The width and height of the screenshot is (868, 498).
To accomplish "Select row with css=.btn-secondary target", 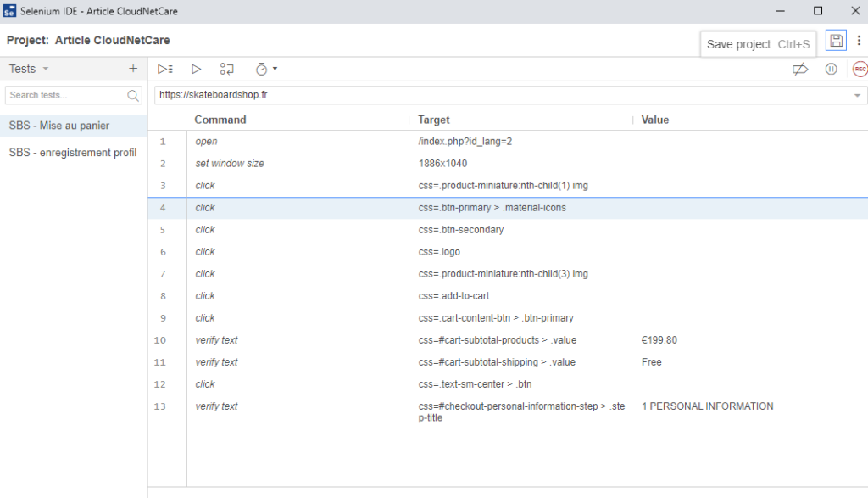I will click(x=508, y=229).
